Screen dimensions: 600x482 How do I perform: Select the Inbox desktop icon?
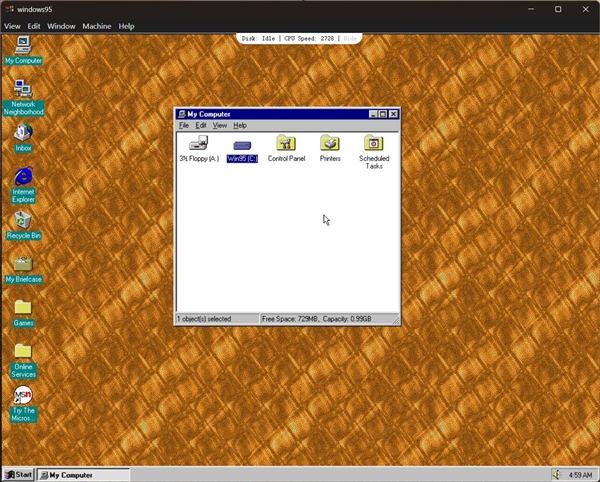click(x=23, y=133)
